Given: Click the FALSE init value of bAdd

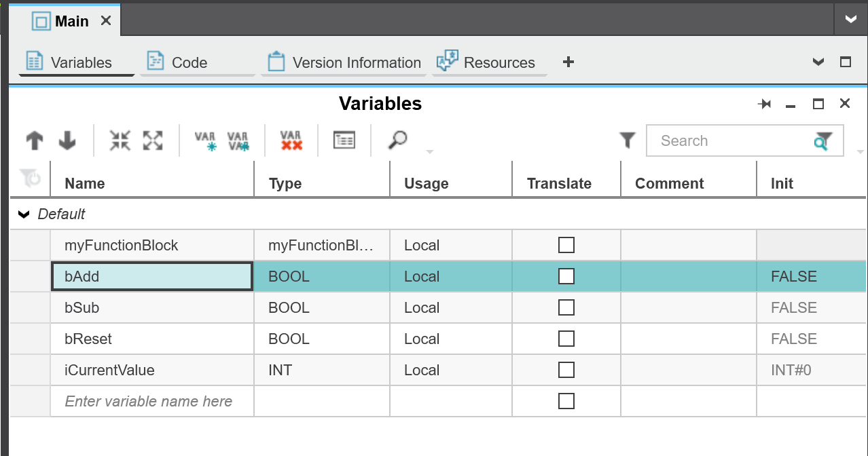Looking at the screenshot, I should click(x=812, y=276).
